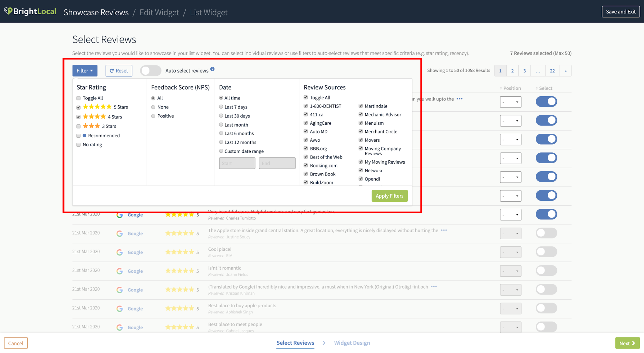Click the Next button
Image resolution: width=644 pixels, height=353 pixels.
pyautogui.click(x=627, y=343)
